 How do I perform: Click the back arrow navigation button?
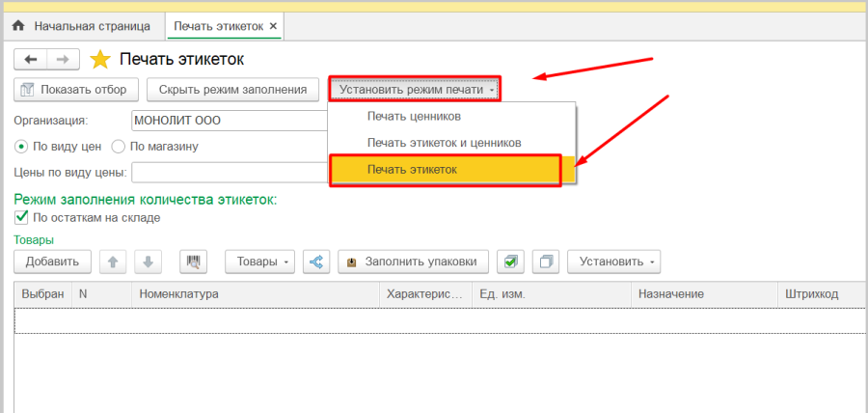30,60
